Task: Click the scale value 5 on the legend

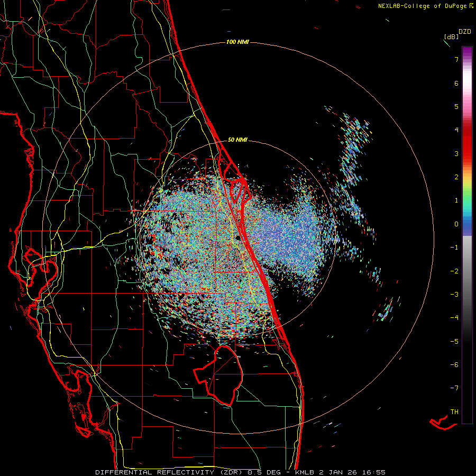Action: pyautogui.click(x=456, y=106)
